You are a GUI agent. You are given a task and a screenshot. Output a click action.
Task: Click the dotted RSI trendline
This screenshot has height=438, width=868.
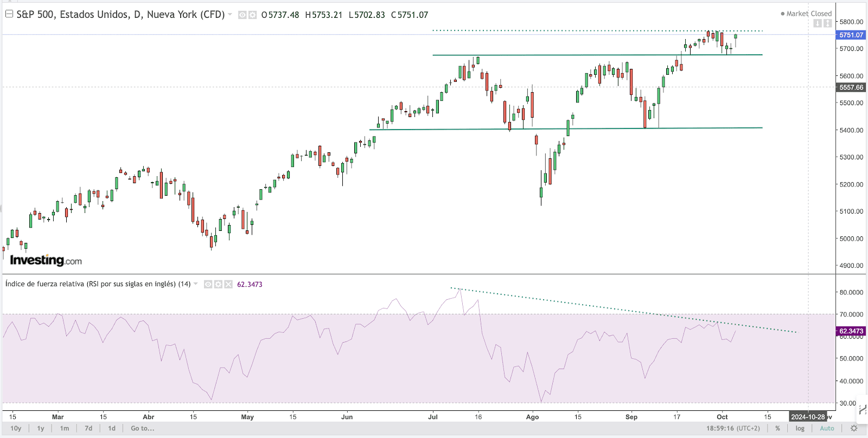pos(624,310)
